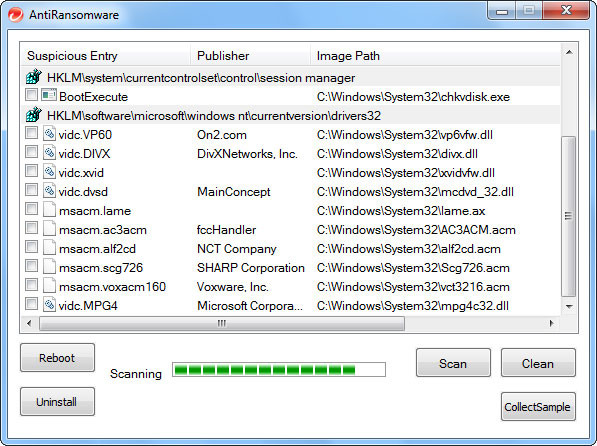
Task: Click the horizontal scroll right arrow
Action: [551, 324]
